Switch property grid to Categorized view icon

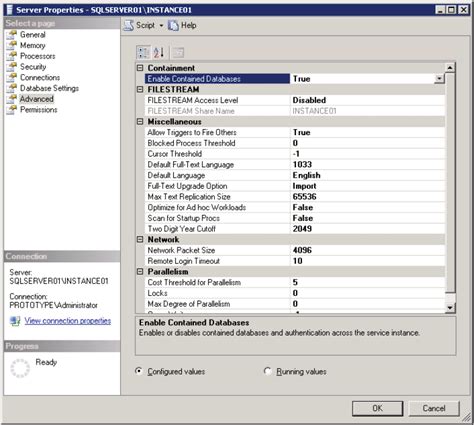click(143, 52)
